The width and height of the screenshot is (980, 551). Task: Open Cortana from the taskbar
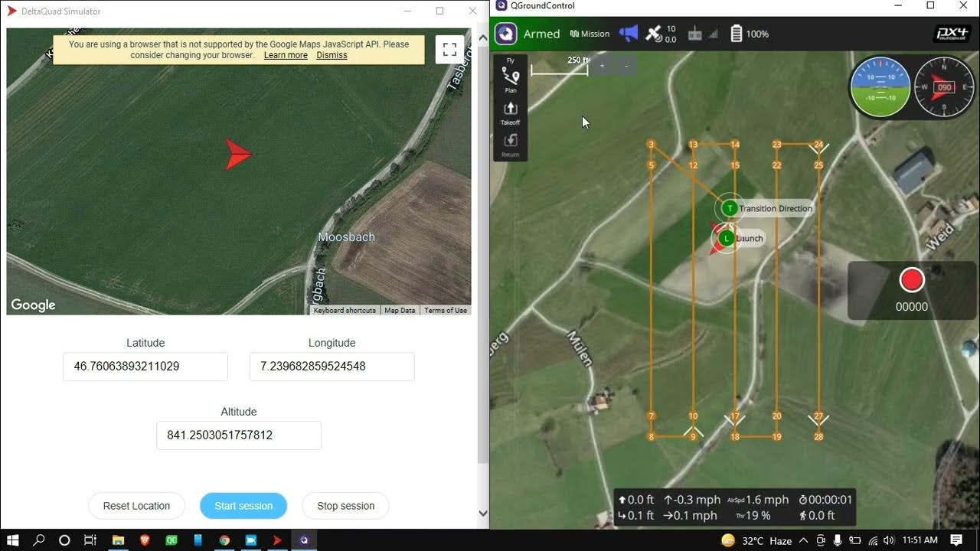[x=64, y=540]
